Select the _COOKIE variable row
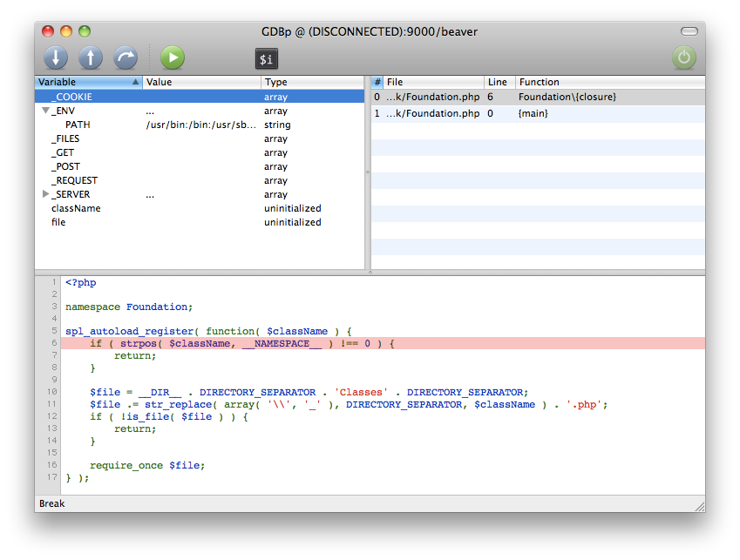The height and width of the screenshot is (560, 740). click(199, 98)
